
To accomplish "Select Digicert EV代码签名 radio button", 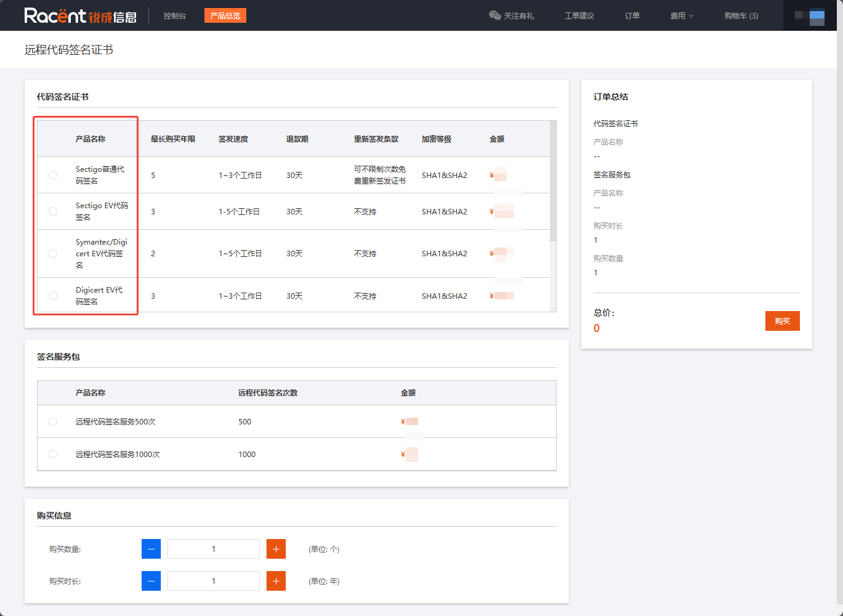I will 53,296.
